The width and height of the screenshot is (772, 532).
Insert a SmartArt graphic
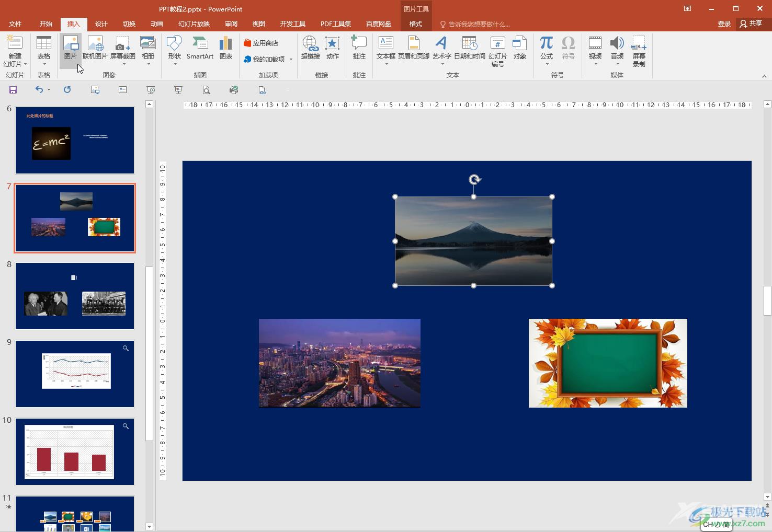coord(200,48)
